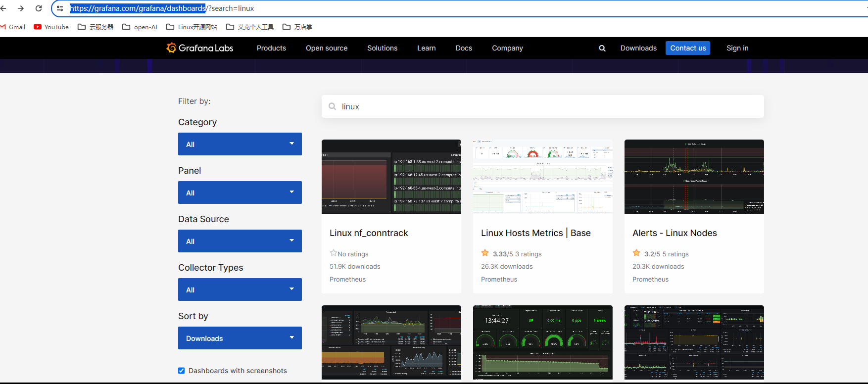Open the Alerts - Linux Nodes screenshot thumbnail
The height and width of the screenshot is (384, 868).
(x=694, y=177)
